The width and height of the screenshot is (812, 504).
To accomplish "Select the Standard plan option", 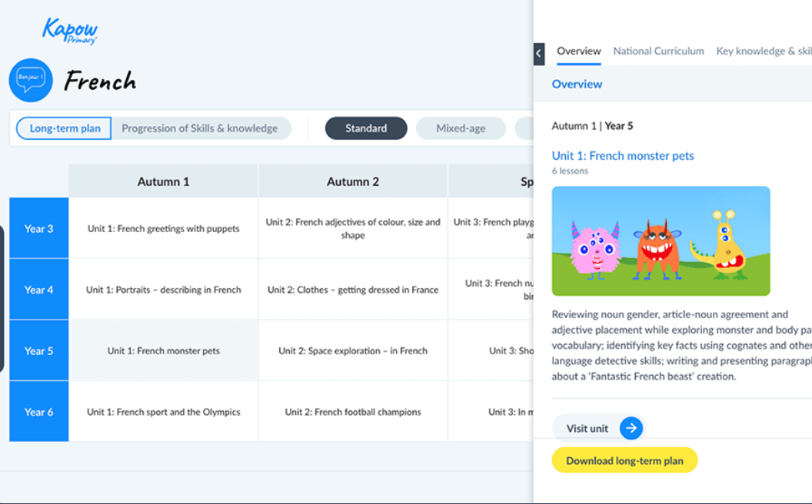I will coord(366,128).
